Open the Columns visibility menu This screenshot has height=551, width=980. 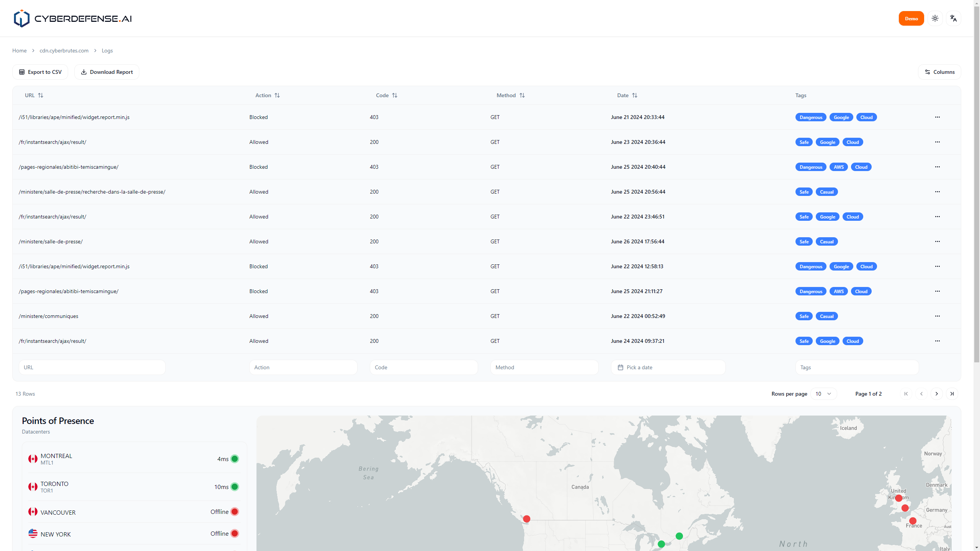[939, 72]
